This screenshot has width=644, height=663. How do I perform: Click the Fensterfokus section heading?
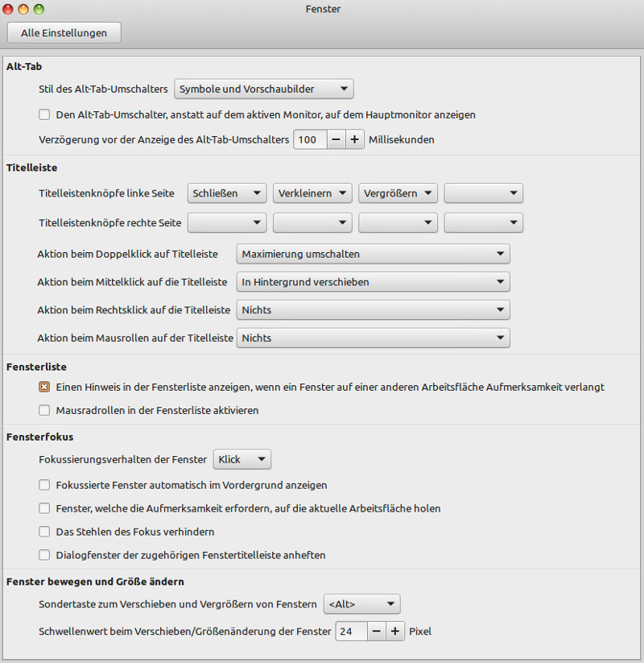pyautogui.click(x=39, y=437)
